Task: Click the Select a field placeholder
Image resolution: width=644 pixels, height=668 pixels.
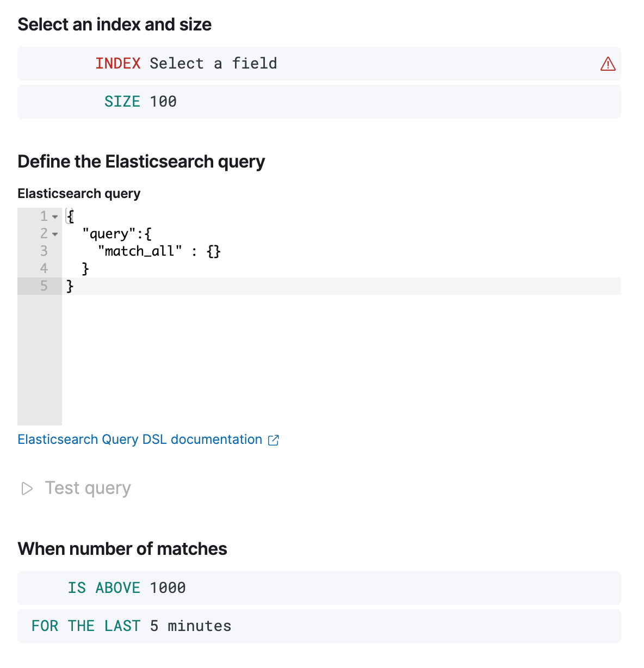Action: (213, 64)
